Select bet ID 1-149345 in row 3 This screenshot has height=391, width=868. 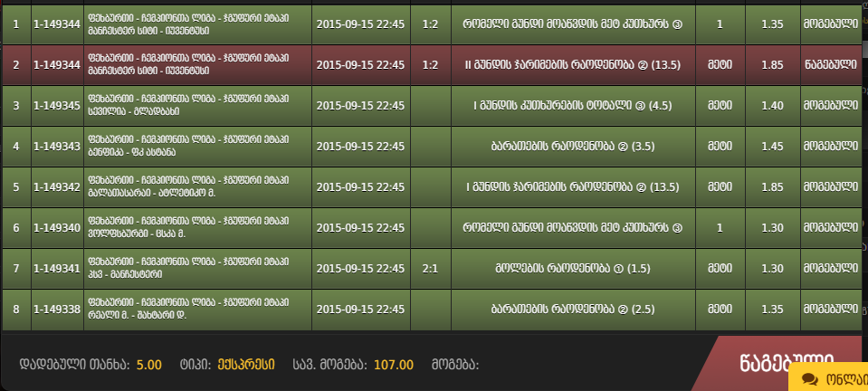[x=57, y=106]
